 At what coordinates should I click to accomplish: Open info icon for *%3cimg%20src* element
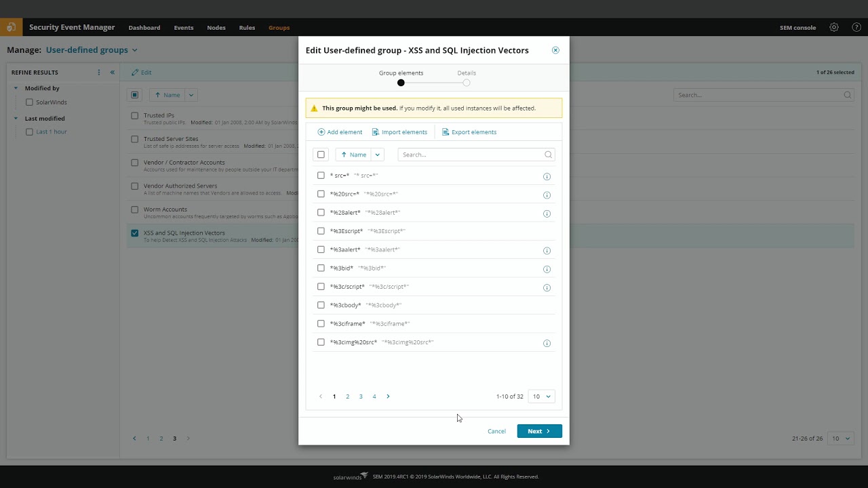[547, 343]
